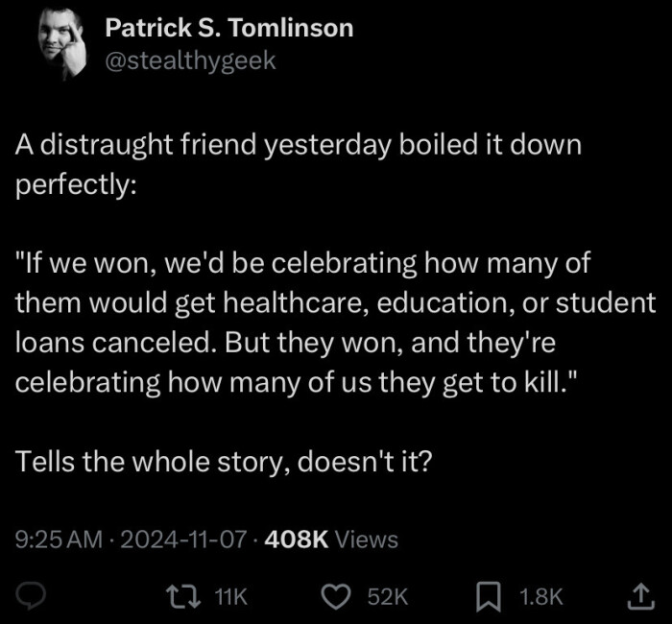Bookmark the tweet using the bookmark icon
The height and width of the screenshot is (624, 672).
pos(488,596)
